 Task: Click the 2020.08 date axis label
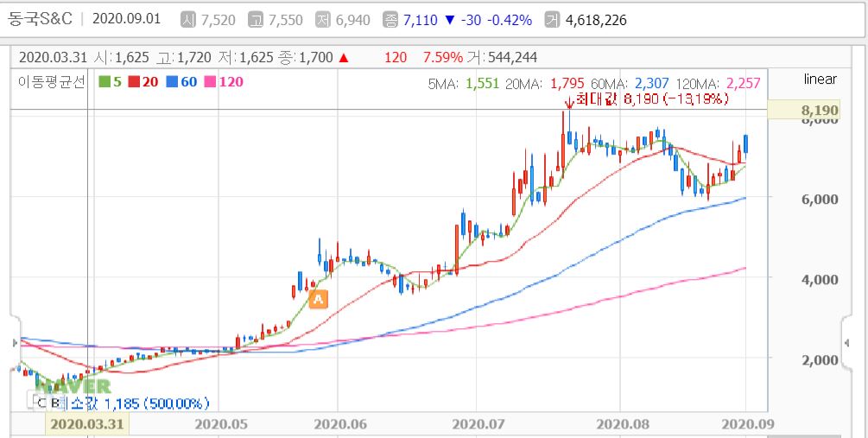[x=622, y=425]
